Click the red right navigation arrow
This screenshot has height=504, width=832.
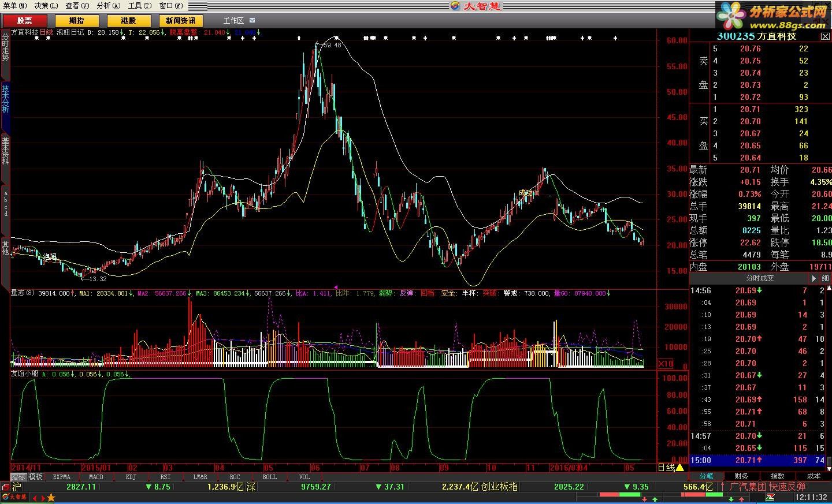click(x=42, y=498)
